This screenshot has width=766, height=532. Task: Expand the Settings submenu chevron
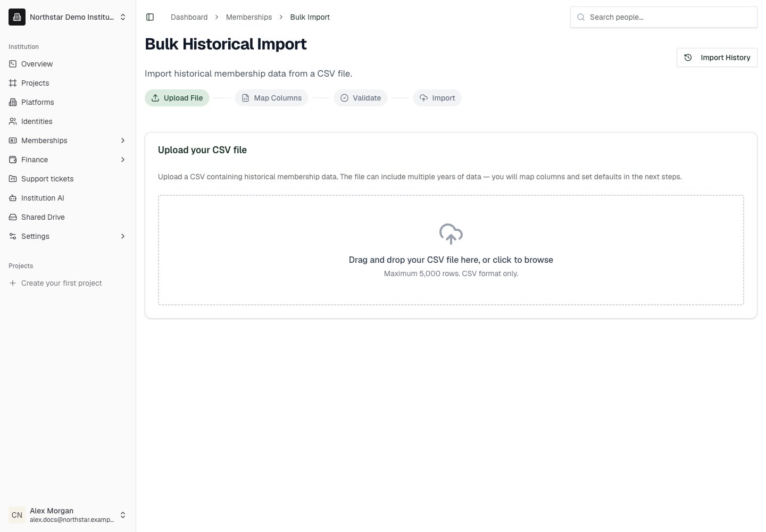[123, 236]
